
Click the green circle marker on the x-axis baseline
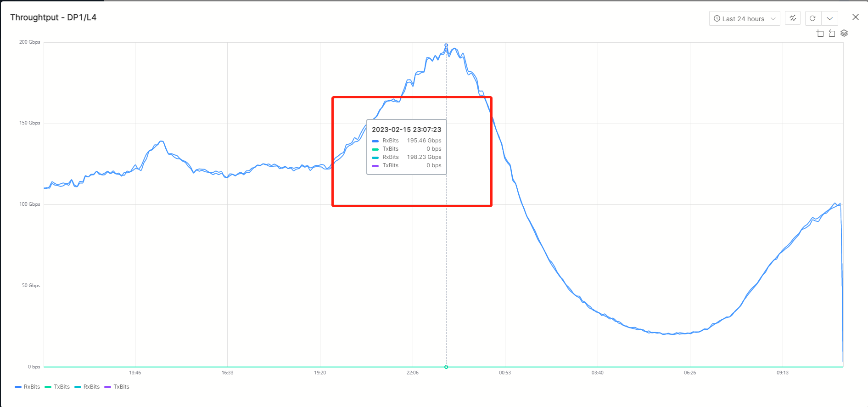pos(446,367)
